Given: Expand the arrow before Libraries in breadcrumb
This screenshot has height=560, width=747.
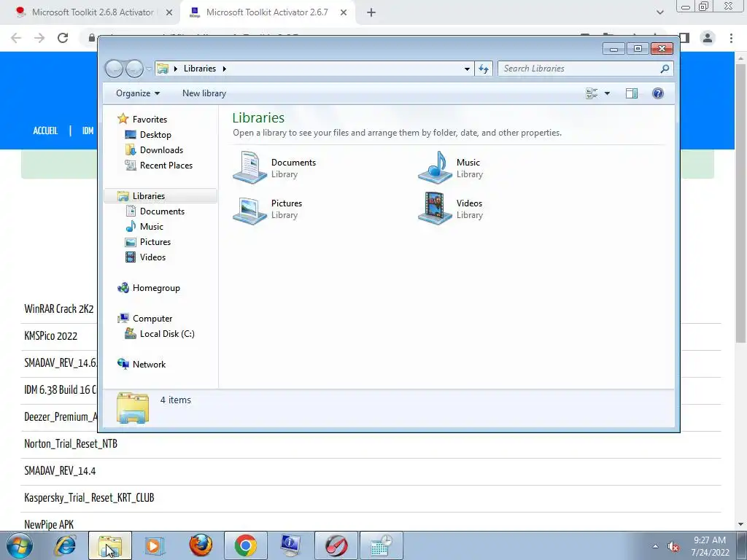Looking at the screenshot, I should coord(175,69).
